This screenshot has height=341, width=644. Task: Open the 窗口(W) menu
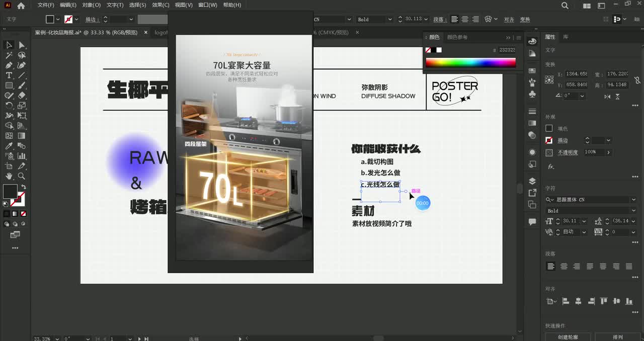pos(207,5)
